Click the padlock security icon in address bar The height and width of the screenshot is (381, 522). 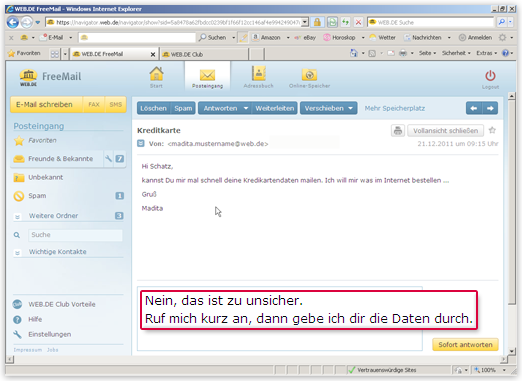click(x=317, y=22)
